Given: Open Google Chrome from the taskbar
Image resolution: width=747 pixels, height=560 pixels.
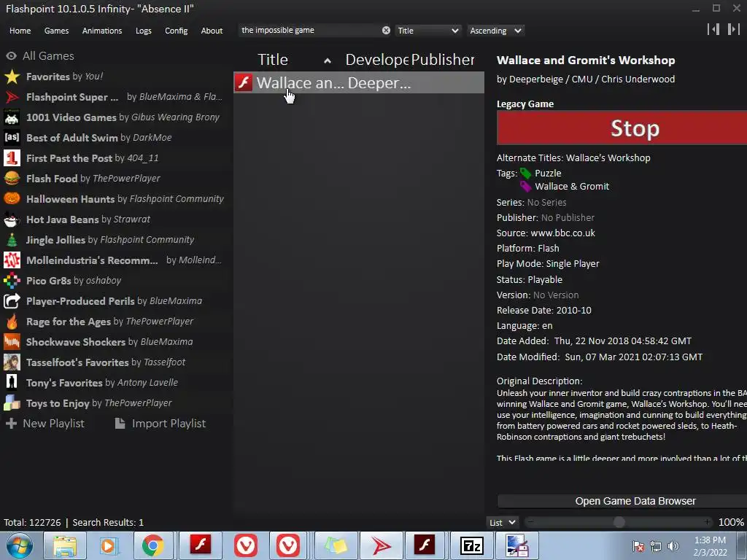Looking at the screenshot, I should tap(152, 545).
